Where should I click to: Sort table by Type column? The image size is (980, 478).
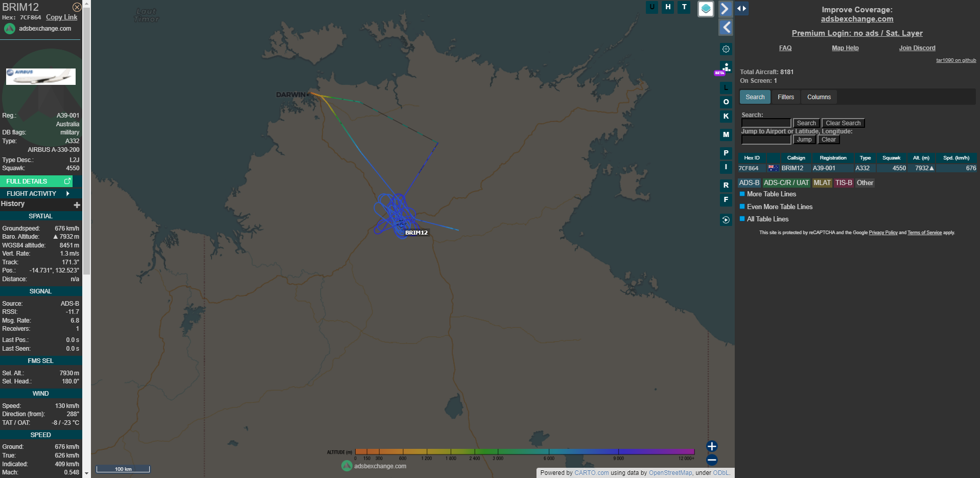tap(865, 158)
